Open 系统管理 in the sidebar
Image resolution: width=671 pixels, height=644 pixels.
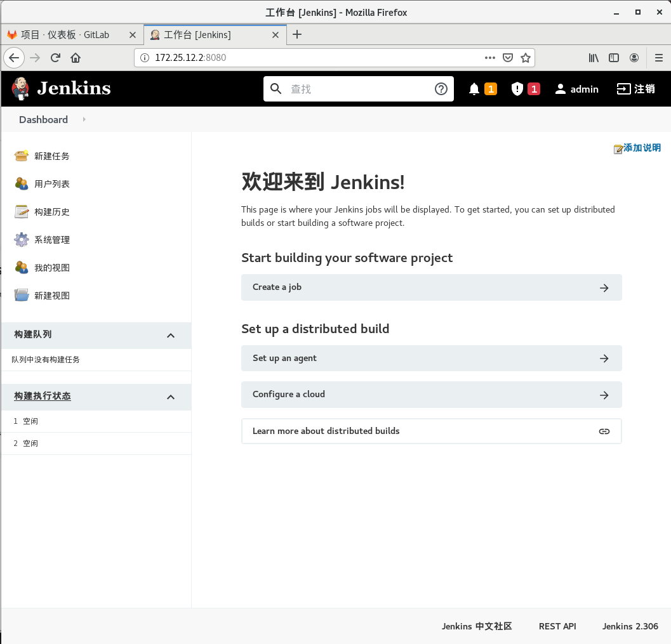[x=52, y=239]
